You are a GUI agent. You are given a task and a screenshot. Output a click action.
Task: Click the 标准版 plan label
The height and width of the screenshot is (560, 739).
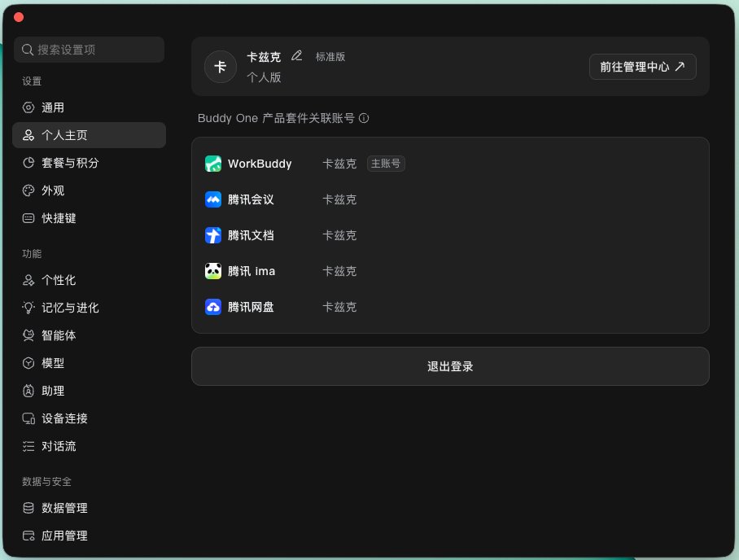(x=330, y=56)
